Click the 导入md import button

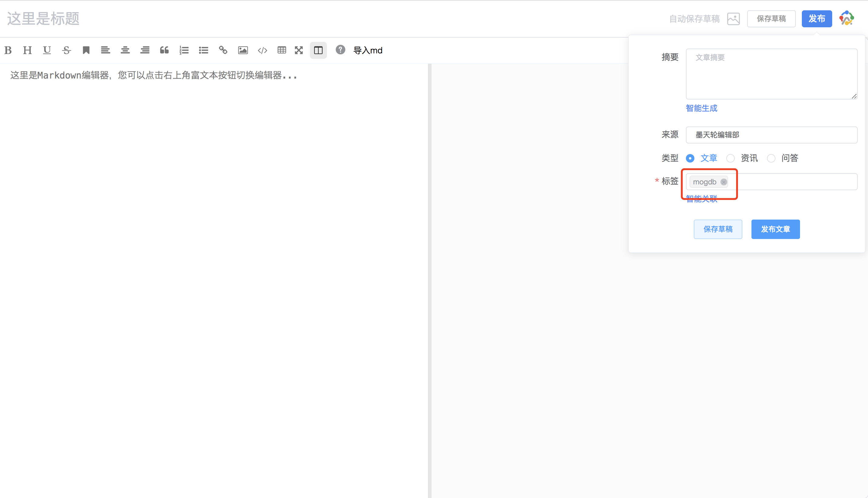pos(368,50)
